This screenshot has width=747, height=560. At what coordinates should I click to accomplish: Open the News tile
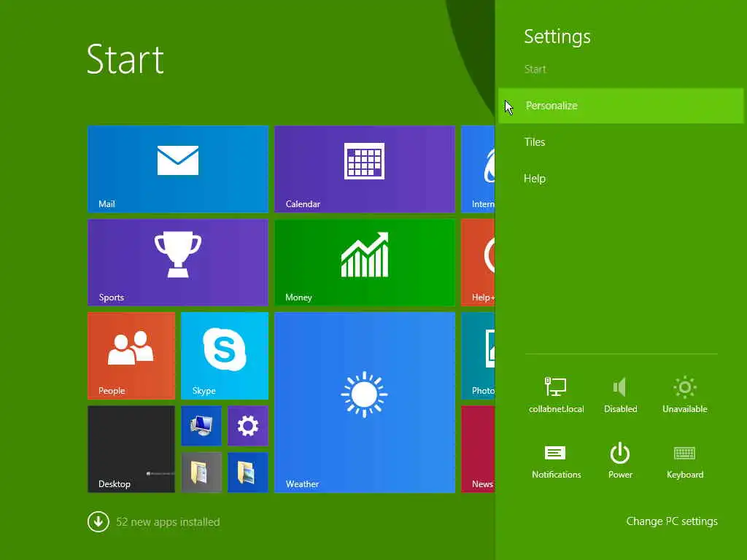click(479, 449)
